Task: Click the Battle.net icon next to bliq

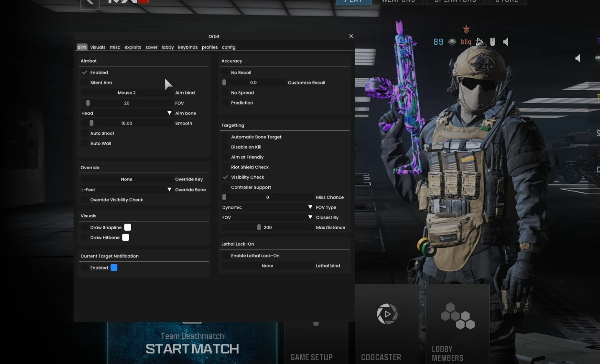Action: 480,42
